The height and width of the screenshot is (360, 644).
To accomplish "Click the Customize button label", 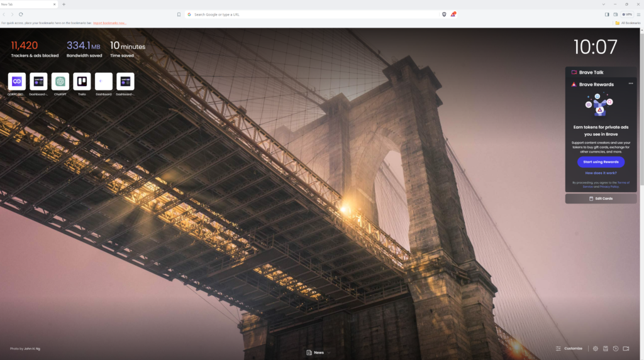I will (x=573, y=349).
